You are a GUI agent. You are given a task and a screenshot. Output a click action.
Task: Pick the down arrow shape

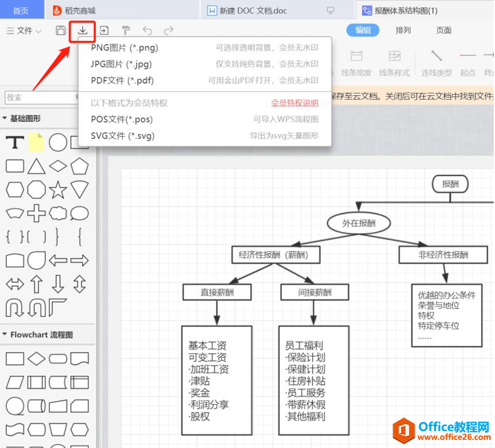coord(58,284)
